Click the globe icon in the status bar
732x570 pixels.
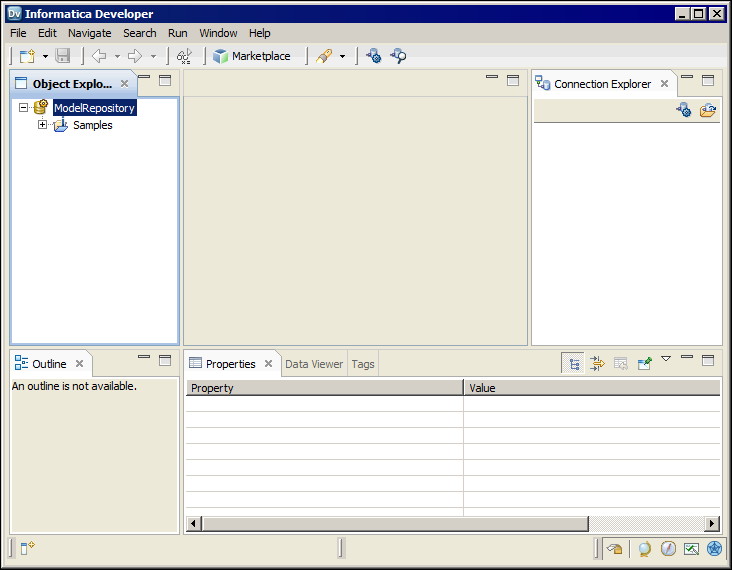(x=644, y=549)
